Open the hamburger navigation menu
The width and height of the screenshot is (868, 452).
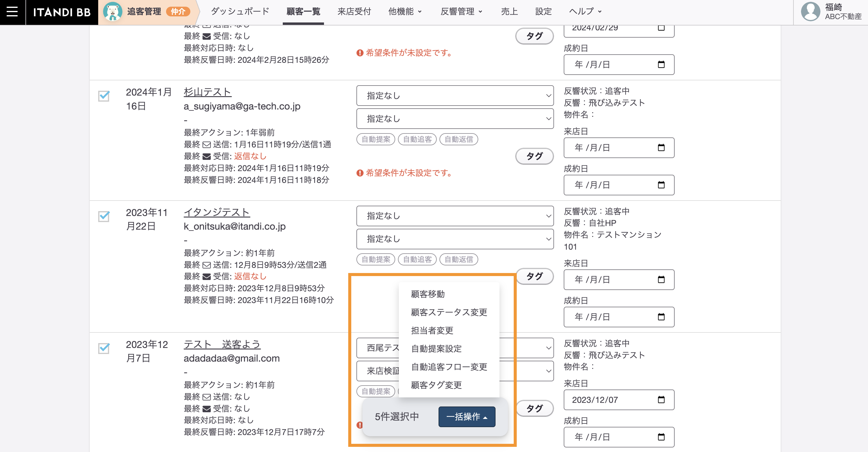click(x=12, y=12)
